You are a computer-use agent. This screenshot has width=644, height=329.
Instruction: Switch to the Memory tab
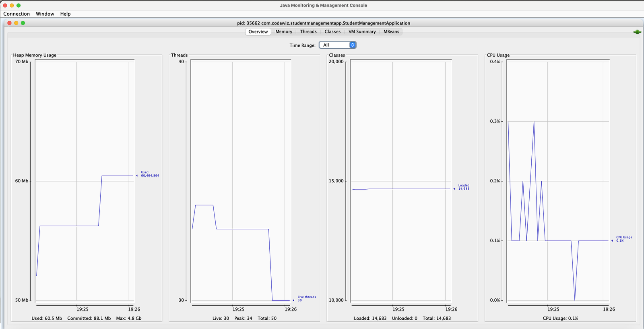click(284, 32)
